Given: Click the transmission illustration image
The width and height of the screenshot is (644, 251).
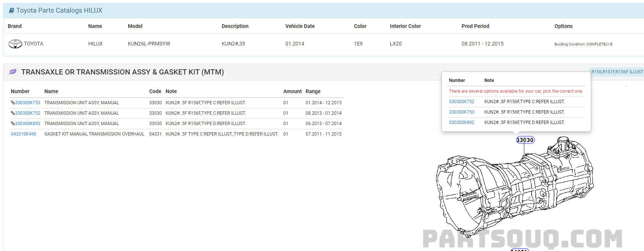Looking at the screenshot, I should [515, 186].
